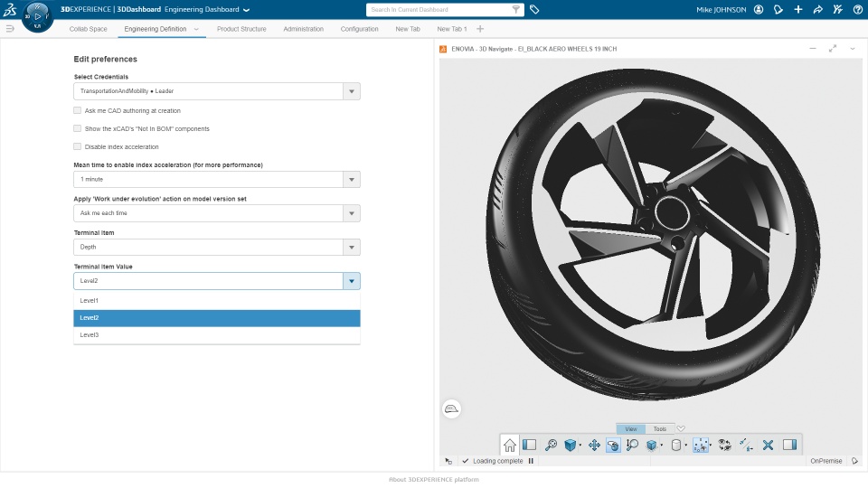Screen dimensions: 868x488
Task: Select the Pan tool with four arrows
Action: tap(594, 445)
